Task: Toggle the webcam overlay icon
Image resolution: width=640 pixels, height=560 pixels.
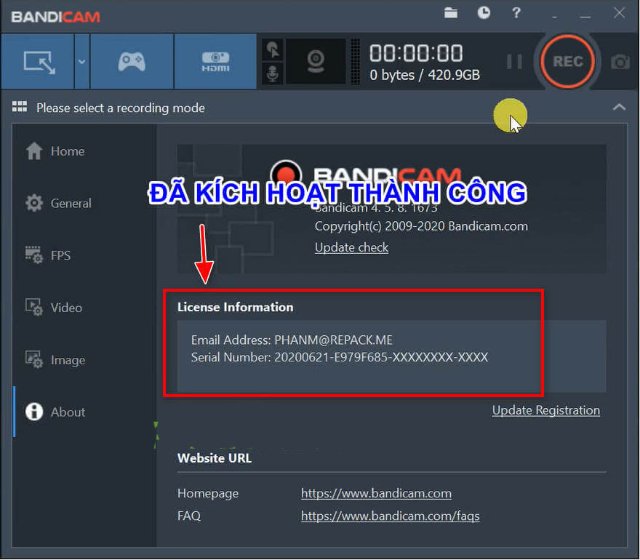Action: (x=316, y=62)
